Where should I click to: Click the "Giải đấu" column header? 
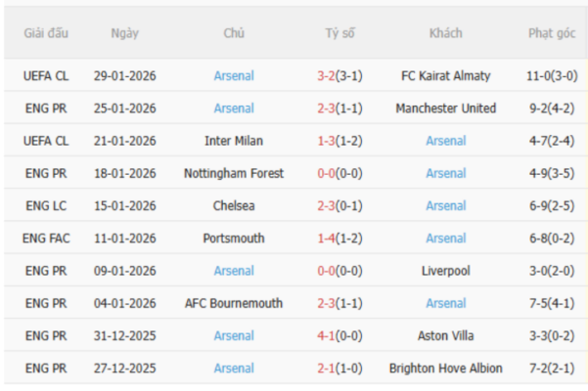pyautogui.click(x=46, y=33)
